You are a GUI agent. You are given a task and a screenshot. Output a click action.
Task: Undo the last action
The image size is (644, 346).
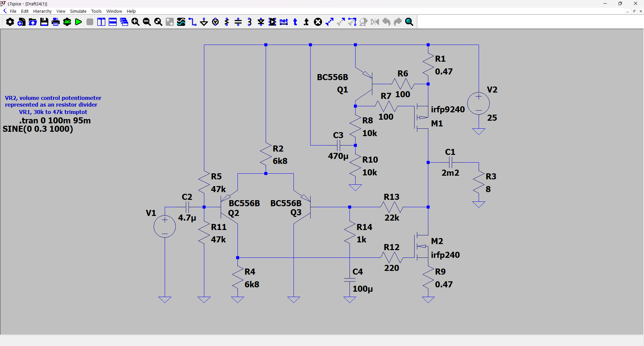click(386, 22)
